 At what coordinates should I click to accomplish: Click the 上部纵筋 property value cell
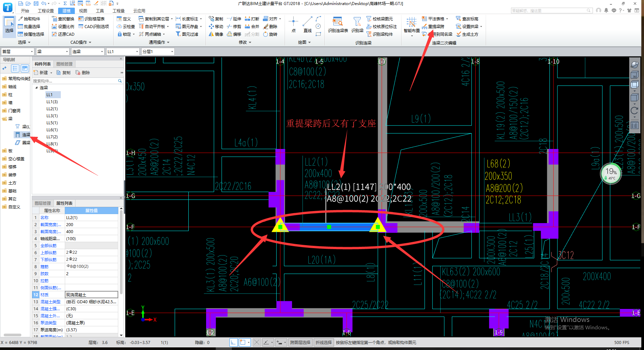[x=91, y=252]
